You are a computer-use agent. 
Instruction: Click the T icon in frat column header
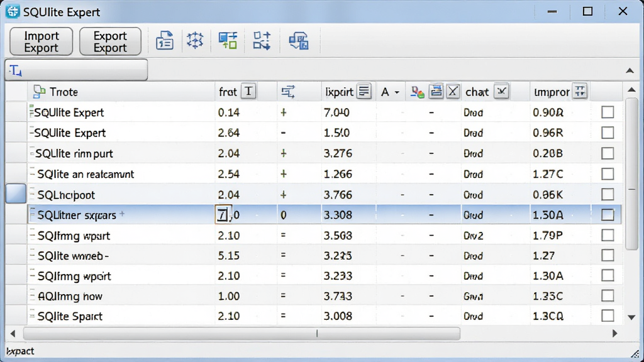click(248, 91)
